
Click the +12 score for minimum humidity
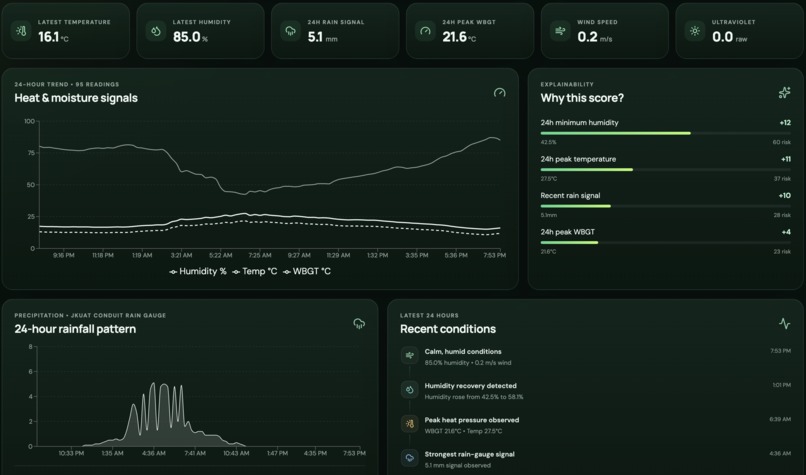coord(785,123)
